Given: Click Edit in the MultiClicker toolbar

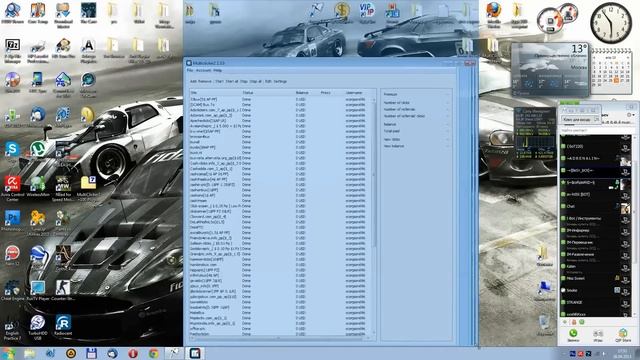Looking at the screenshot, I should [x=268, y=81].
